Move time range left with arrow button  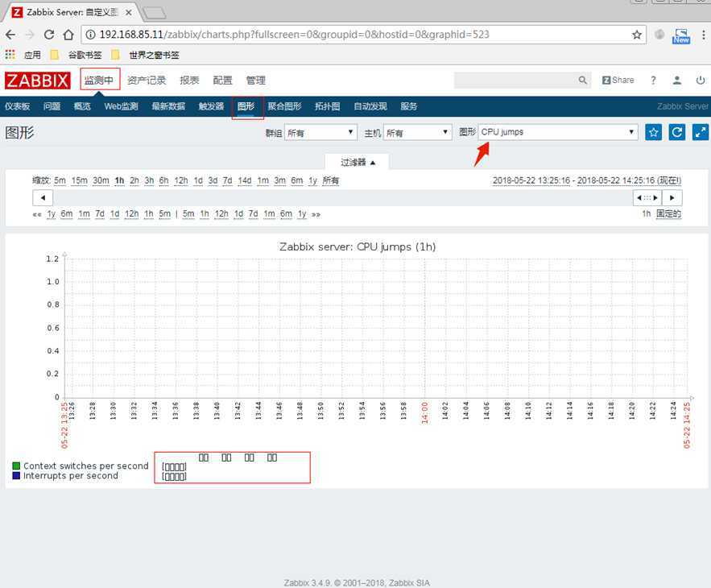coord(43,198)
